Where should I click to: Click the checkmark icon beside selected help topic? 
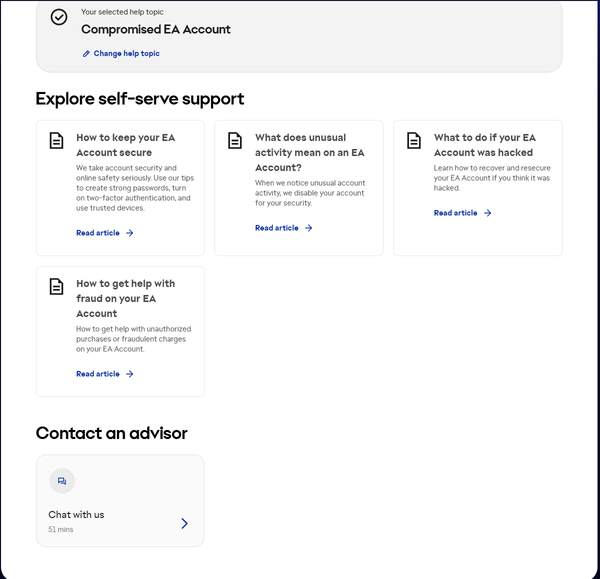pyautogui.click(x=59, y=17)
